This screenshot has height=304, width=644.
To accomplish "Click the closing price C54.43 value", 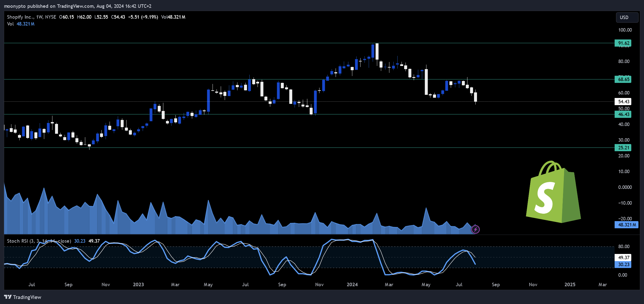I will (x=118, y=17).
